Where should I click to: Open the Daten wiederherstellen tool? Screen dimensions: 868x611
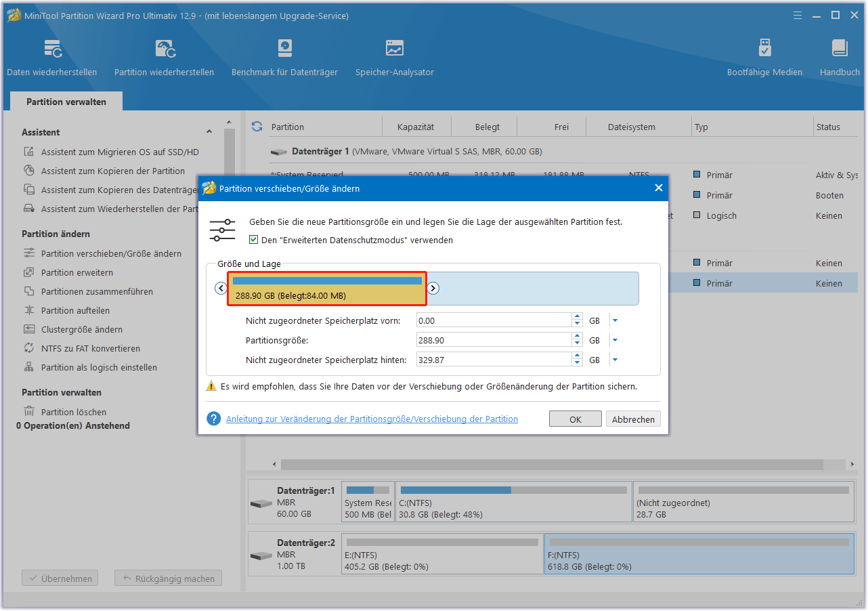[52, 58]
